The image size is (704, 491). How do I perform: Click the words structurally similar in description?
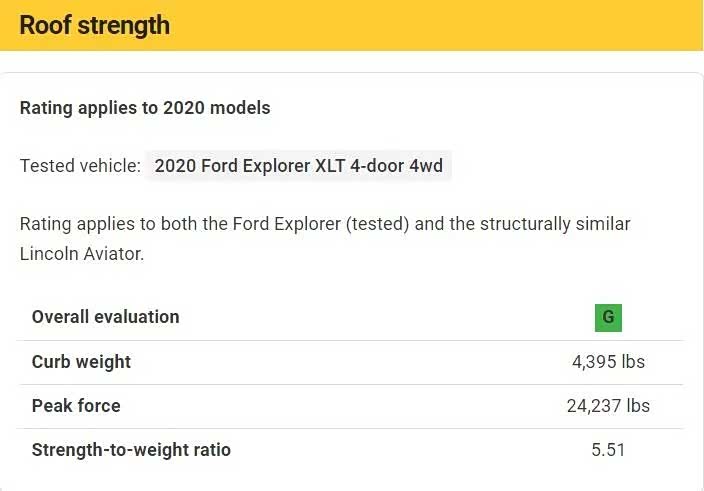(x=555, y=224)
